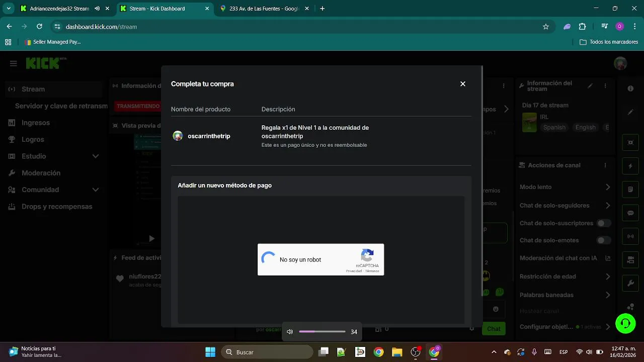This screenshot has width=644, height=362.
Task: Show hidden system tray icons
Action: tap(494, 352)
